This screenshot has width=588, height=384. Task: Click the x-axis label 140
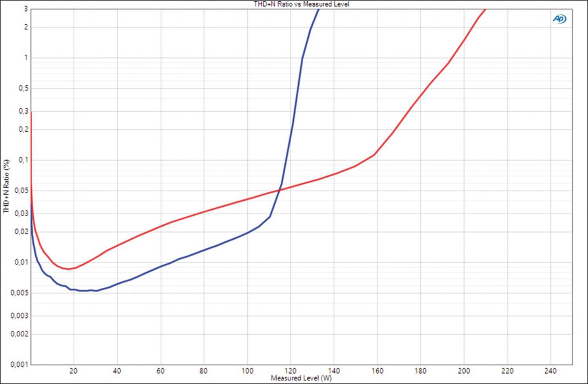(x=334, y=371)
